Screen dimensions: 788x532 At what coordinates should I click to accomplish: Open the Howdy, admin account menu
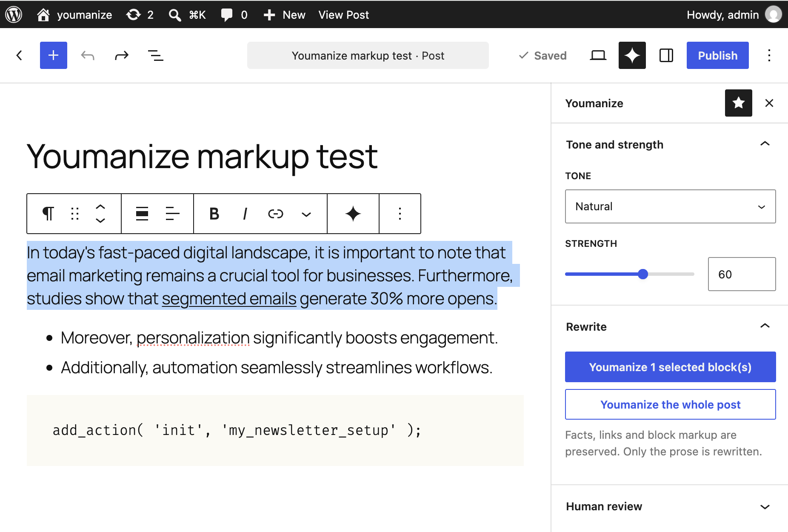tap(734, 15)
